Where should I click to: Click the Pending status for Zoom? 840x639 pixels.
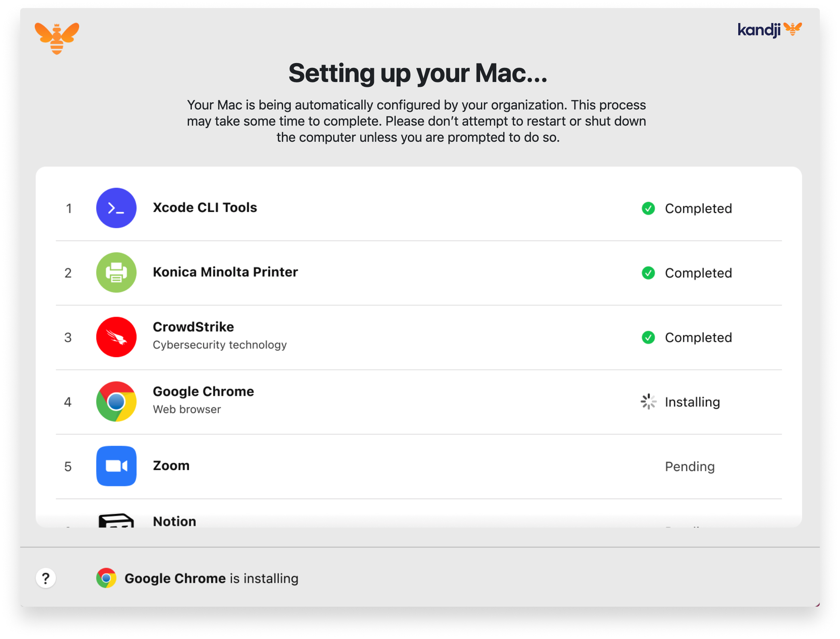[690, 467]
